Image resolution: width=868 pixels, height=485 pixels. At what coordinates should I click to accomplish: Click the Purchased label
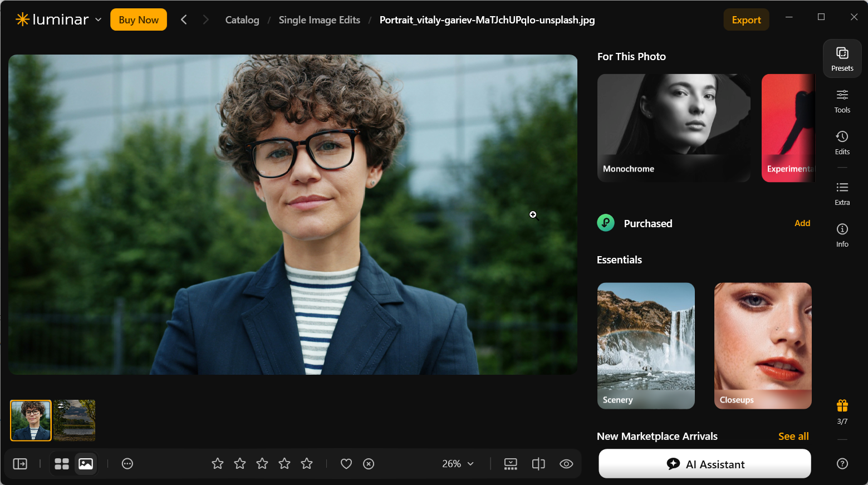(x=648, y=223)
